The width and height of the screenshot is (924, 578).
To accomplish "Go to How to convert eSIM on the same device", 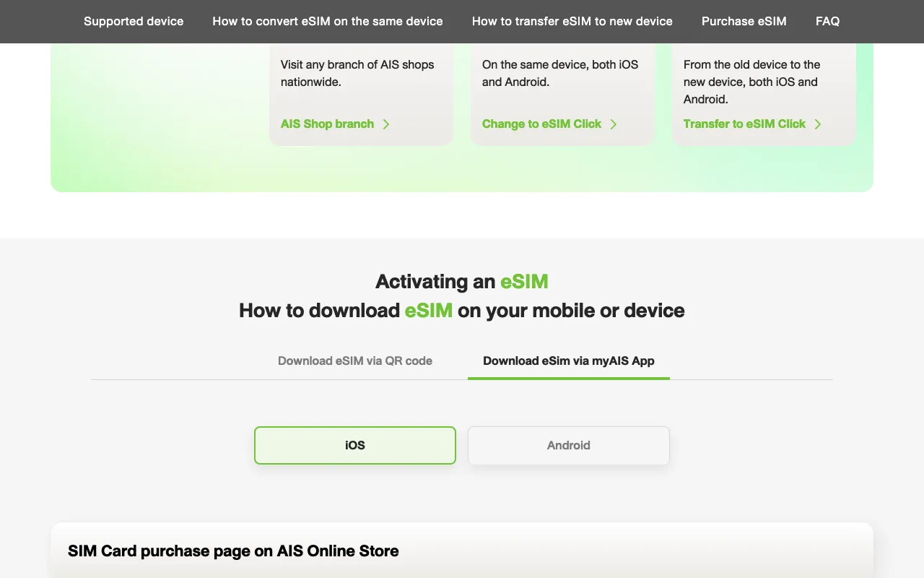I will 328,21.
